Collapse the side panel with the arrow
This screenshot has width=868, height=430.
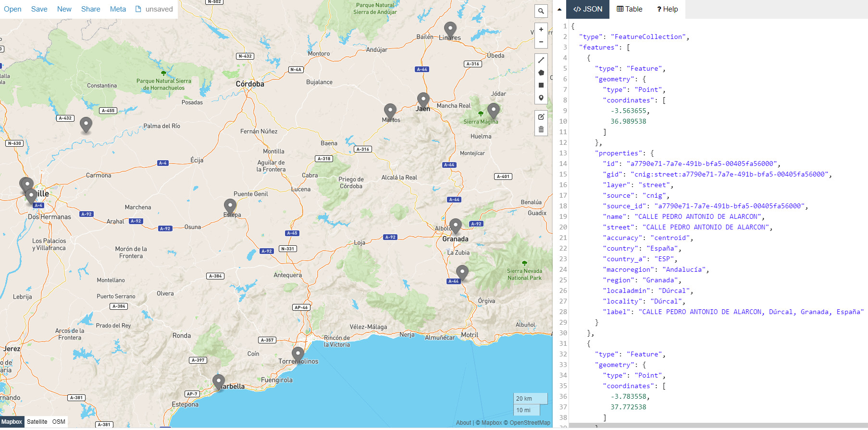coord(559,9)
